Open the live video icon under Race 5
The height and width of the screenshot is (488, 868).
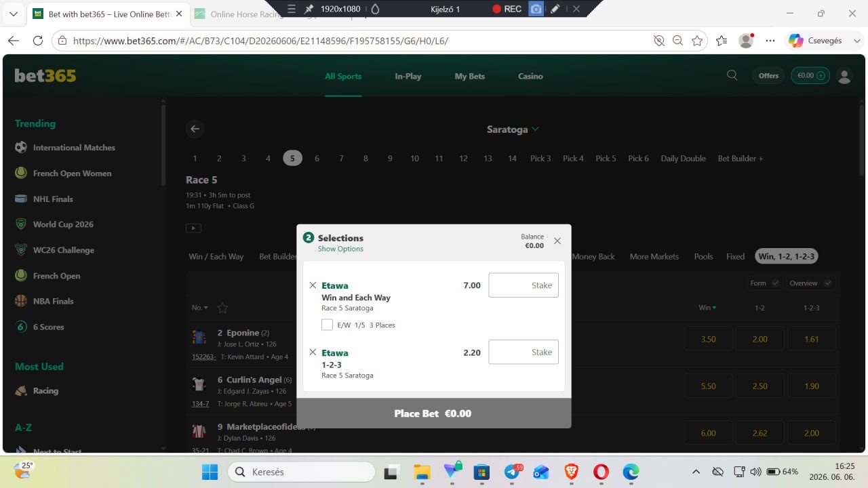pos(193,228)
